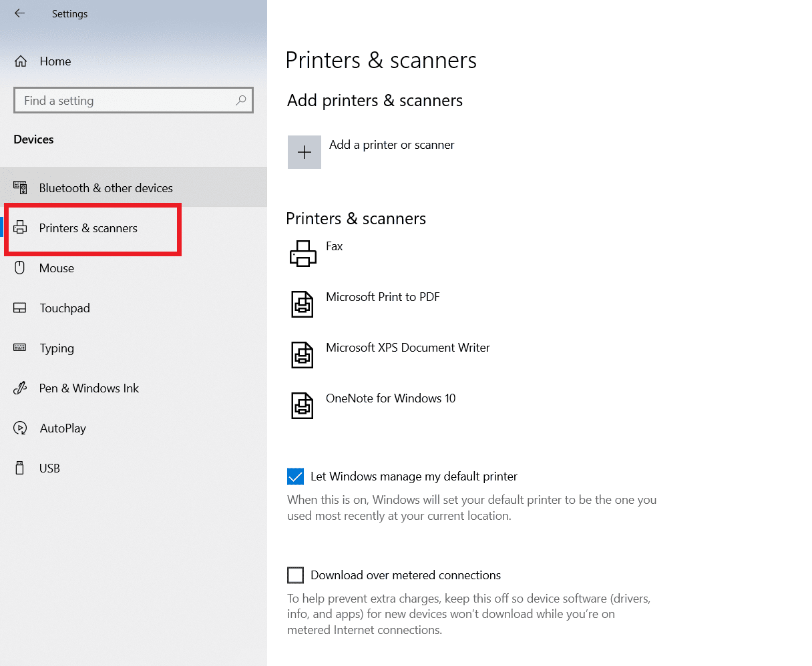Click the search magnifier icon

[x=241, y=100]
